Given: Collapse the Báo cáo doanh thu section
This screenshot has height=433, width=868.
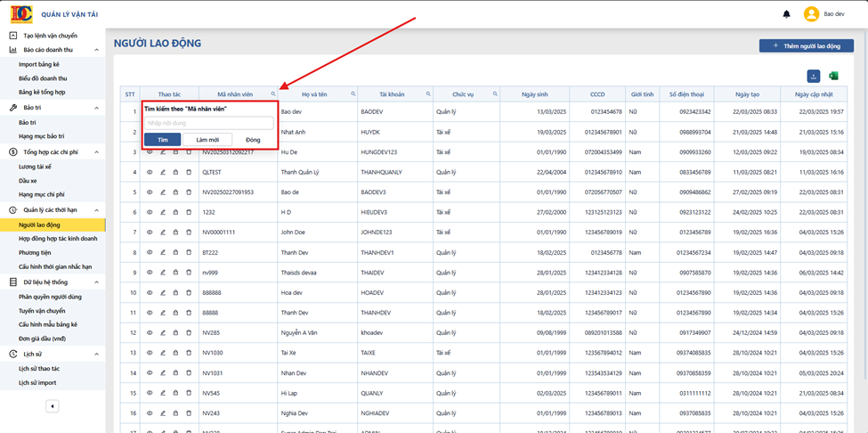Looking at the screenshot, I should (x=96, y=50).
